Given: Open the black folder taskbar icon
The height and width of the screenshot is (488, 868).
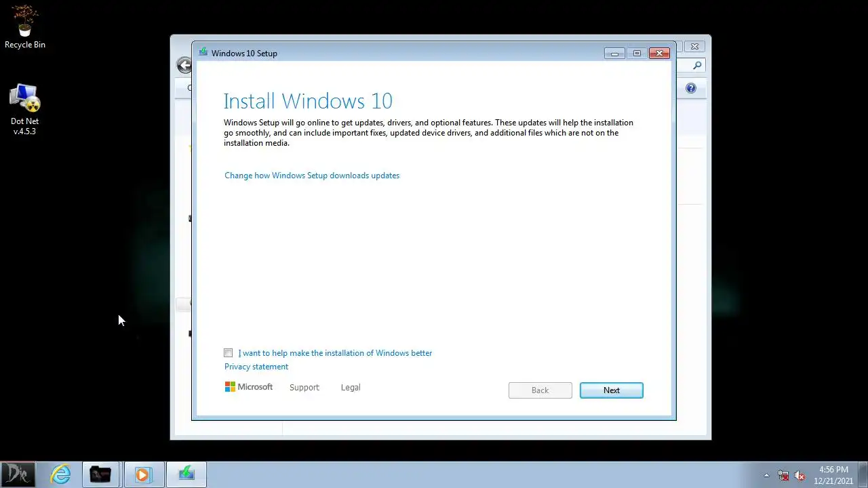Looking at the screenshot, I should [100, 474].
